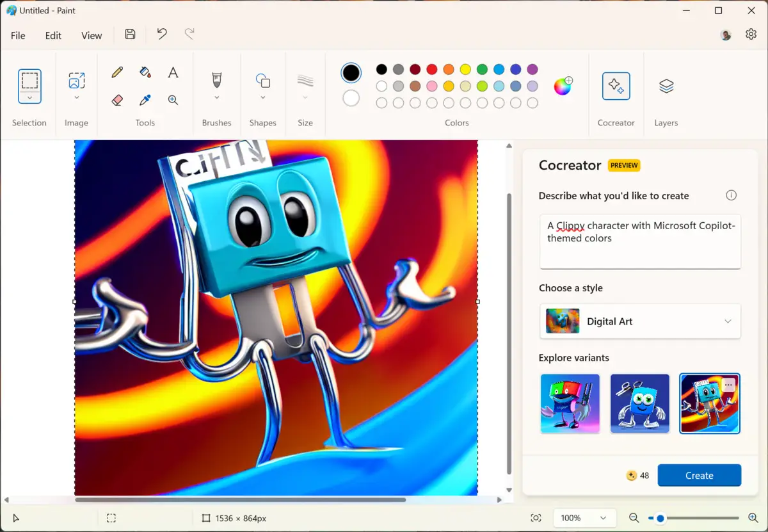Select the Eraser tool
This screenshot has height=532, width=768.
[117, 100]
